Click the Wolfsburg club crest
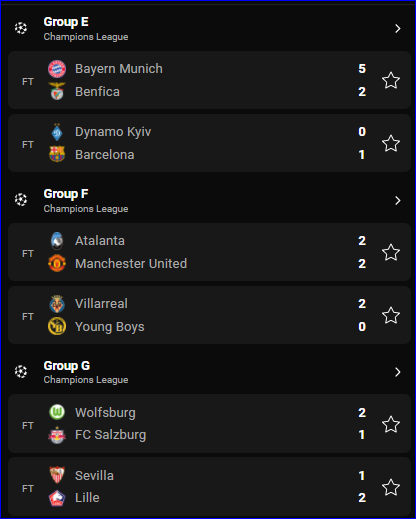This screenshot has height=519, width=416. click(57, 412)
